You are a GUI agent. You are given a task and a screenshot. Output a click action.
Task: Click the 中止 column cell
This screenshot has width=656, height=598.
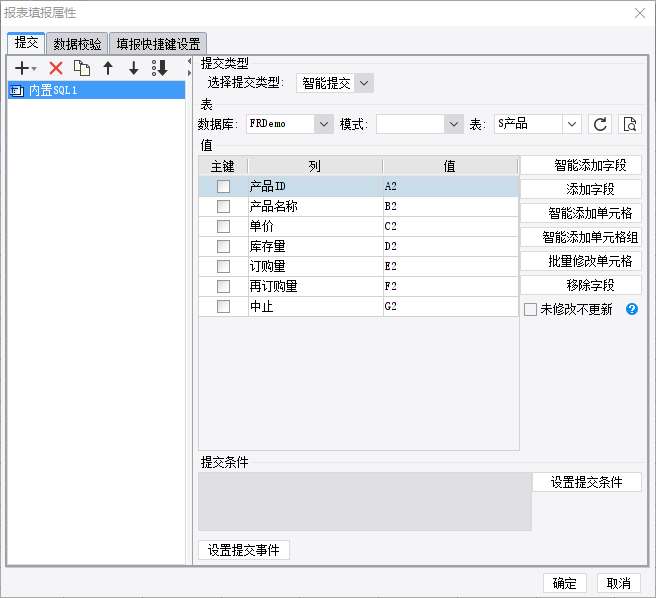(x=315, y=306)
